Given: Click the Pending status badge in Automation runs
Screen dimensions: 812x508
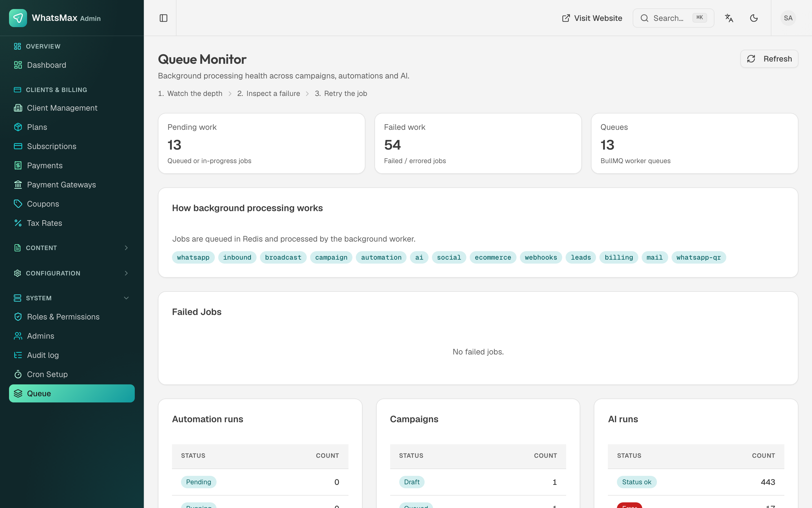Looking at the screenshot, I should [x=199, y=482].
